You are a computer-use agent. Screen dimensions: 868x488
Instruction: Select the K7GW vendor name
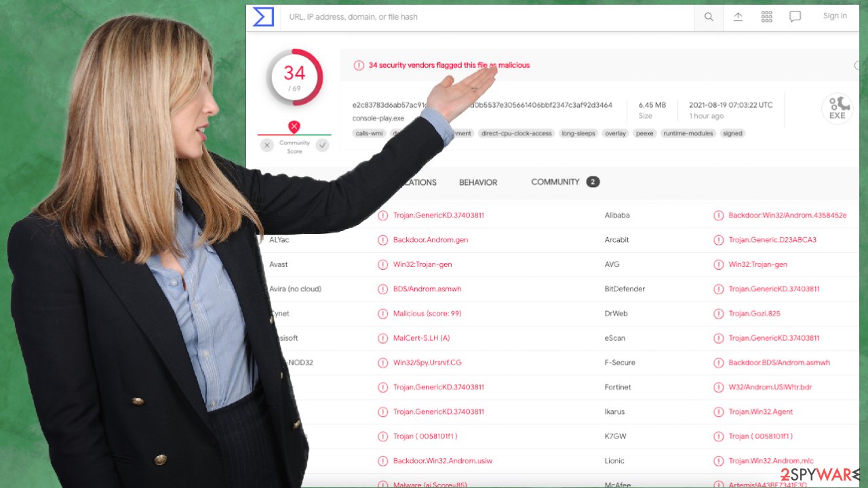(614, 436)
